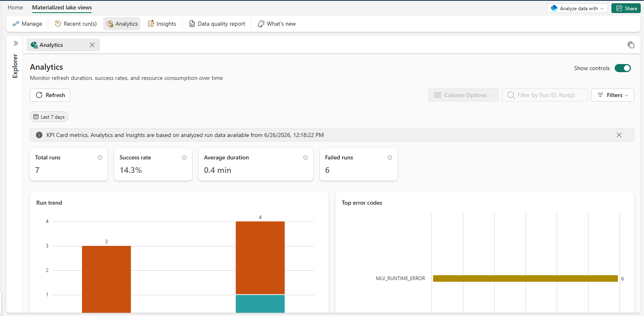Viewport: 644px width, 316px height.
Task: Click the info icon on Success rate card
Action: click(x=184, y=157)
